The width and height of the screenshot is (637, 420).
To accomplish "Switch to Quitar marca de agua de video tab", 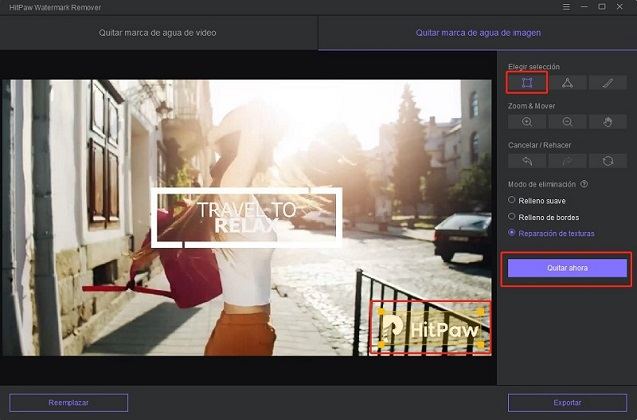I will 158,33.
